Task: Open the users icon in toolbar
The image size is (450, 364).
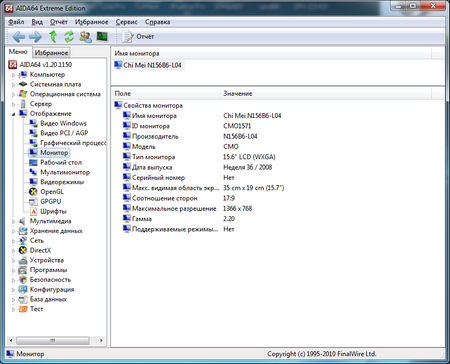Action: [x=86, y=36]
